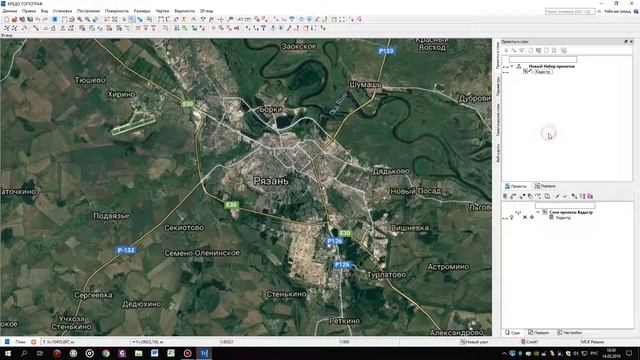This screenshot has height=360, width=640.
Task: Pin the Проекты и слои panel
Action: point(626,42)
